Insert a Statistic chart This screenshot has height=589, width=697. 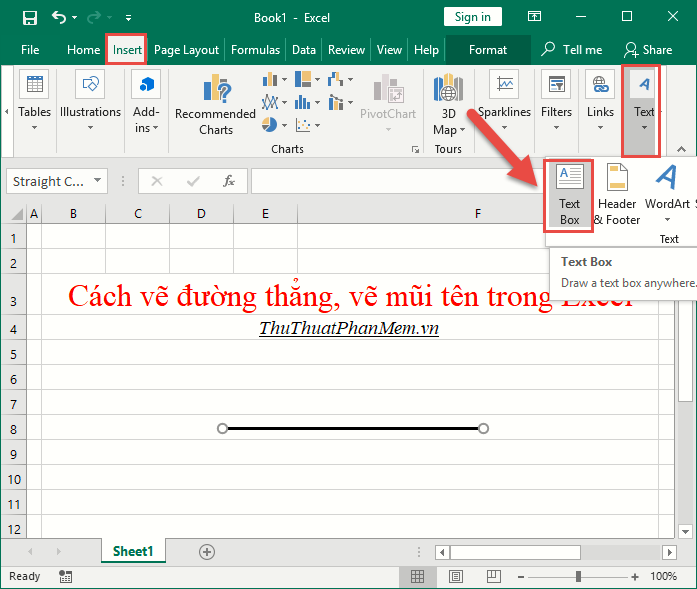pyautogui.click(x=307, y=103)
